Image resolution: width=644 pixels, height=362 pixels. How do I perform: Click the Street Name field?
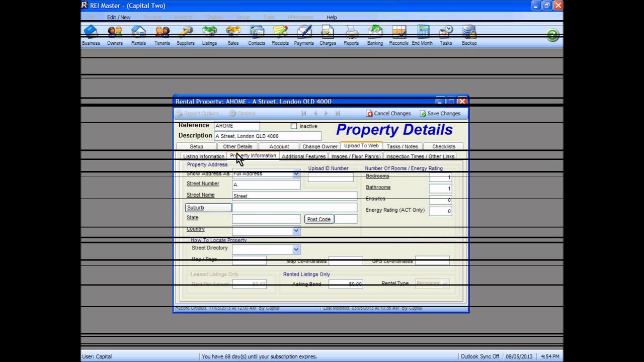(x=294, y=196)
